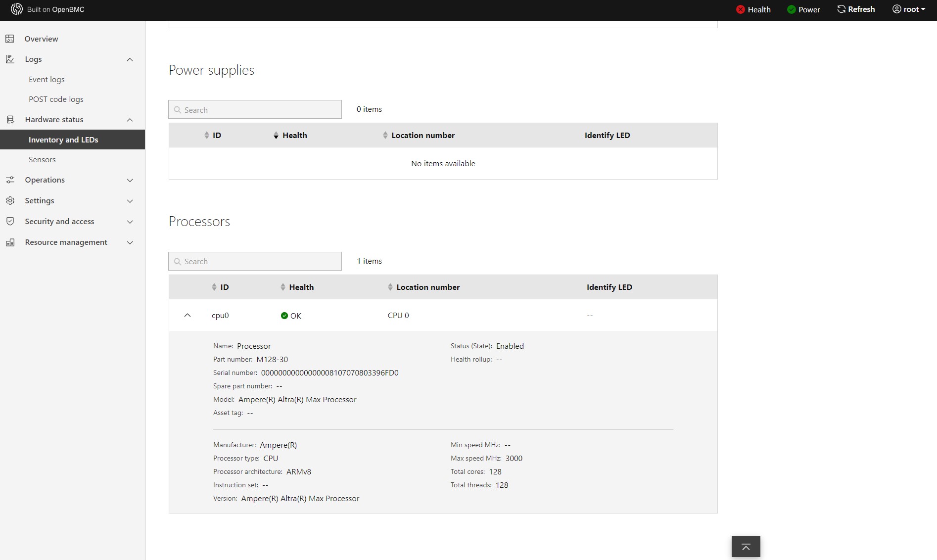Open the root user dropdown
937x560 pixels.
[x=908, y=9]
